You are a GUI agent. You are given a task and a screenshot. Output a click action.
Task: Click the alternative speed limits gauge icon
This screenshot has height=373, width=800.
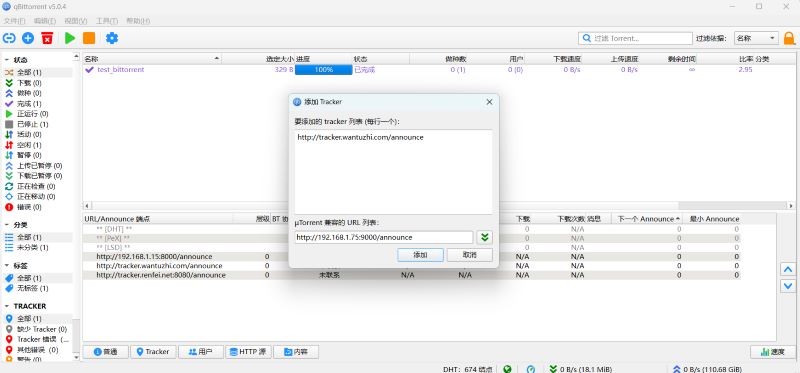pyautogui.click(x=531, y=369)
